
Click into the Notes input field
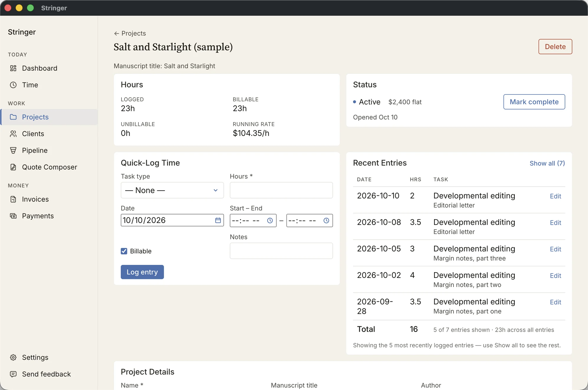tap(281, 251)
